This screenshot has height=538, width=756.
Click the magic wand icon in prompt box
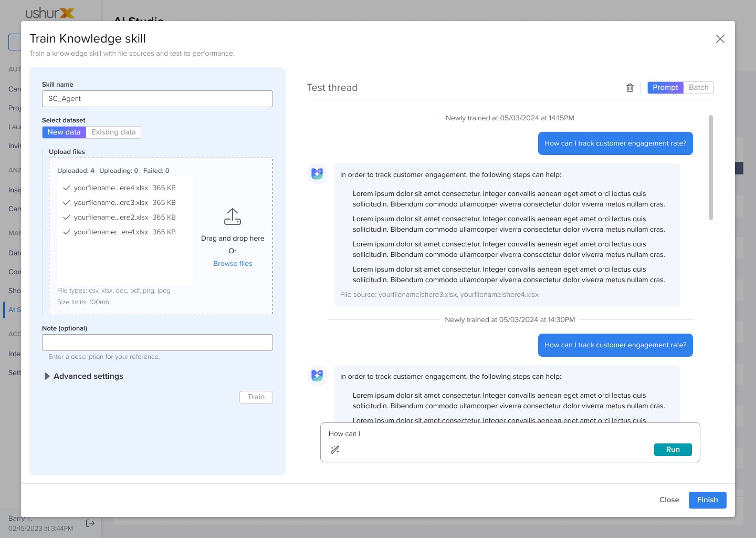point(335,450)
